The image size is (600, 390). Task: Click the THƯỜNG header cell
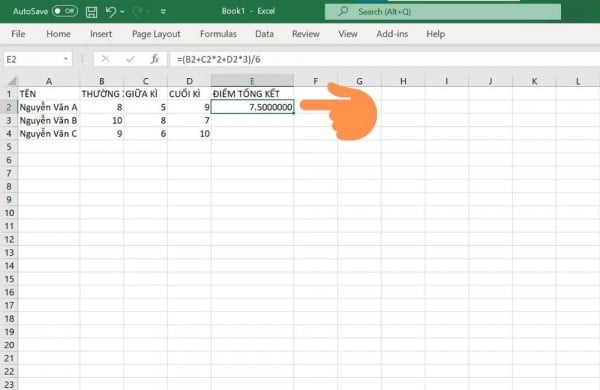tap(102, 94)
